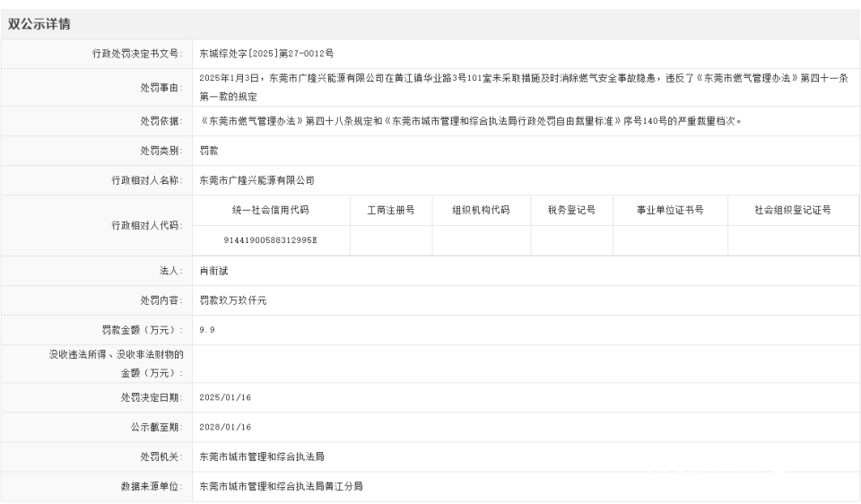Viewport: 861px width, 504px height.
Task: Click the 处罚类别 label
Action: coord(161,151)
